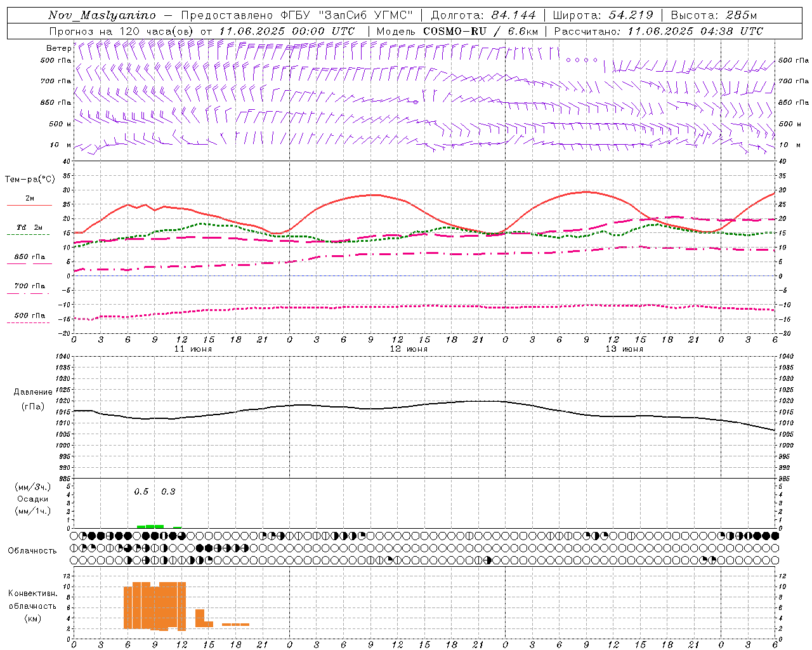This screenshot has height=650, width=812.
Task: Select the elevation text "Высота: 285м"
Action: (x=714, y=15)
